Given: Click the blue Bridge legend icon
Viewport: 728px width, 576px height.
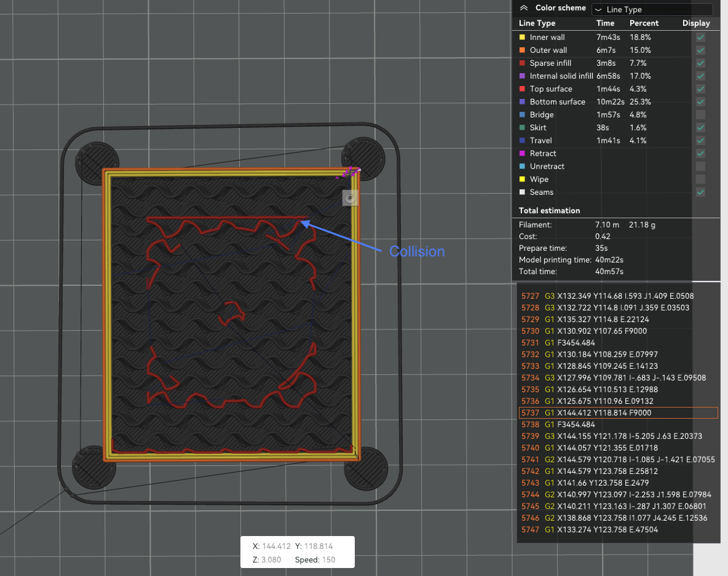Looking at the screenshot, I should (x=523, y=114).
